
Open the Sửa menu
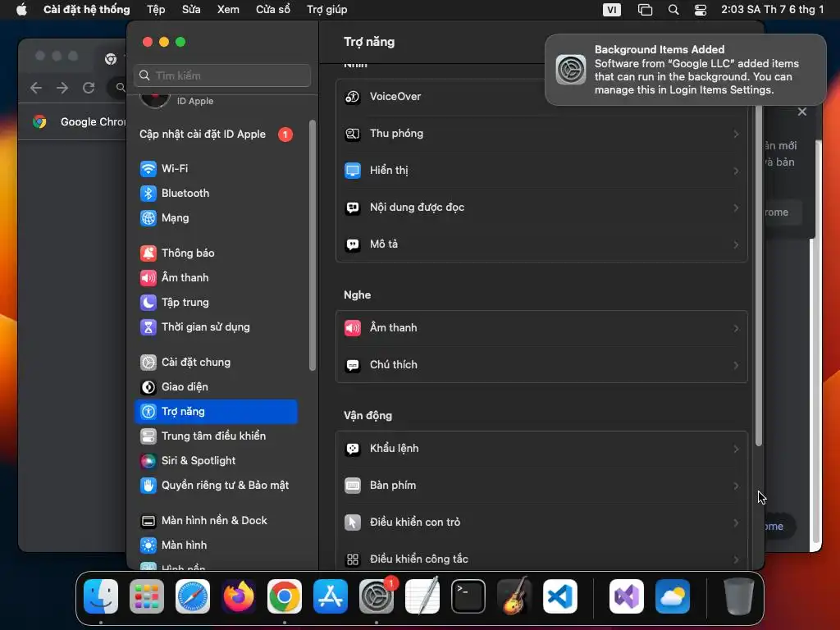[x=191, y=10]
